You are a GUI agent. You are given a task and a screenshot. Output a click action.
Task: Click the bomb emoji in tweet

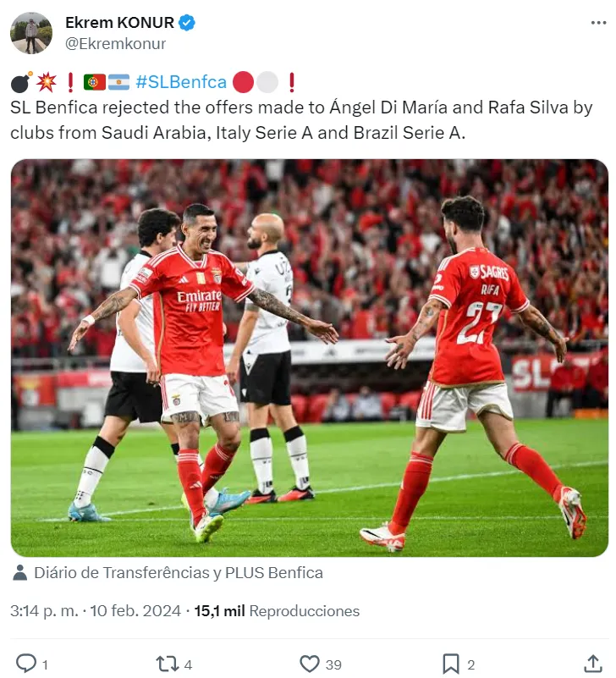pyautogui.click(x=21, y=82)
